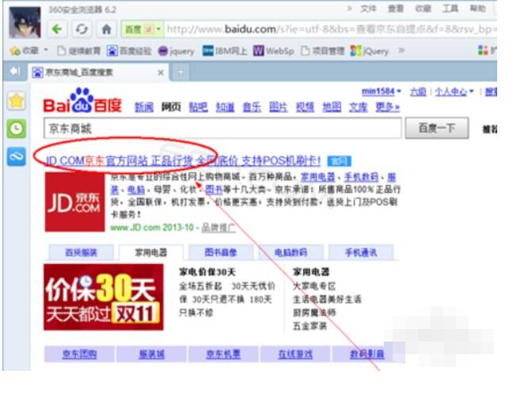Open the 手机数码 link in description

coord(361,177)
